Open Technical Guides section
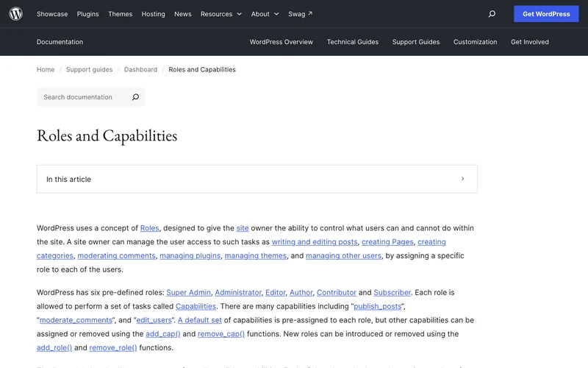This screenshot has height=368, width=588. (353, 42)
